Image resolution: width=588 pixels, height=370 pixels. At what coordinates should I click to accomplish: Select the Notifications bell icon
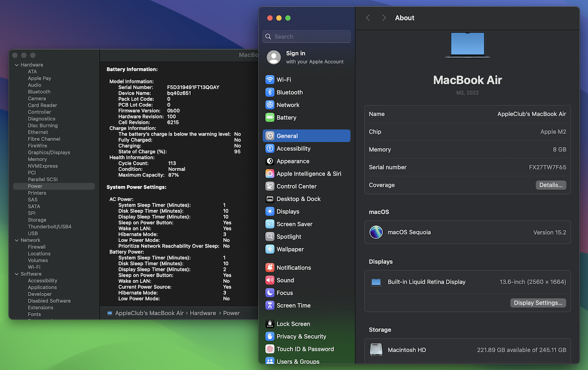tap(270, 268)
